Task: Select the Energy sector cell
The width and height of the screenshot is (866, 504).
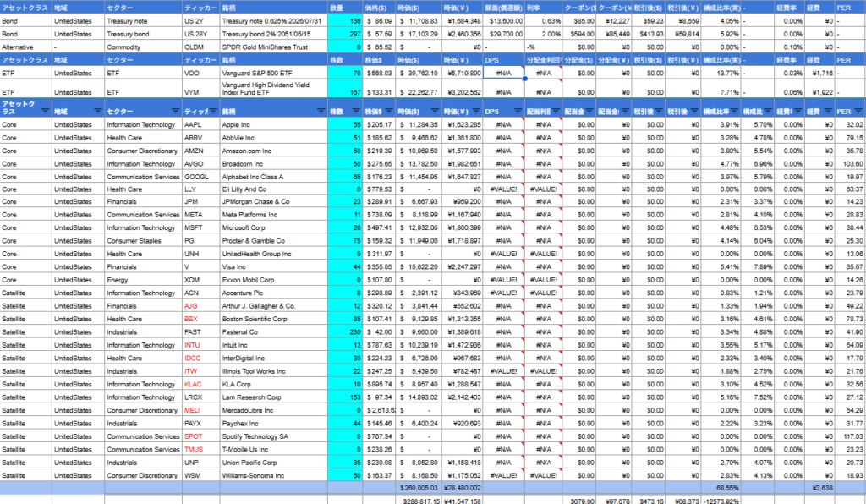Action: tap(144, 280)
